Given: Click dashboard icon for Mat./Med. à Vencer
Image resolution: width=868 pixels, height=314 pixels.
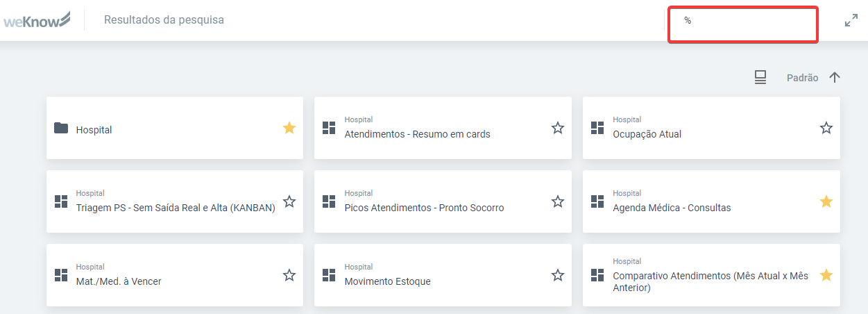Looking at the screenshot, I should pos(61,275).
